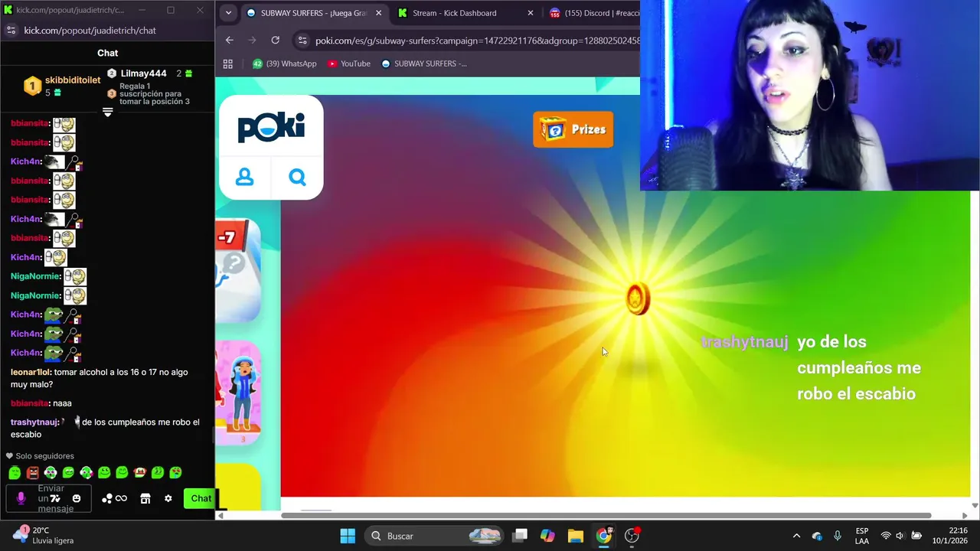Click the horizontal scrollbar below the game

pyautogui.click(x=606, y=515)
